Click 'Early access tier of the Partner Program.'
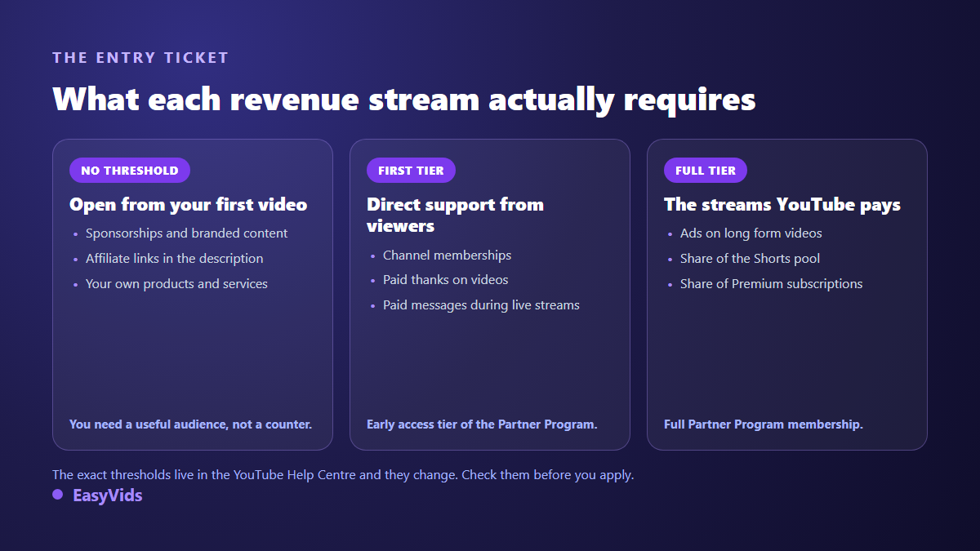Image resolution: width=980 pixels, height=551 pixels. tap(482, 424)
